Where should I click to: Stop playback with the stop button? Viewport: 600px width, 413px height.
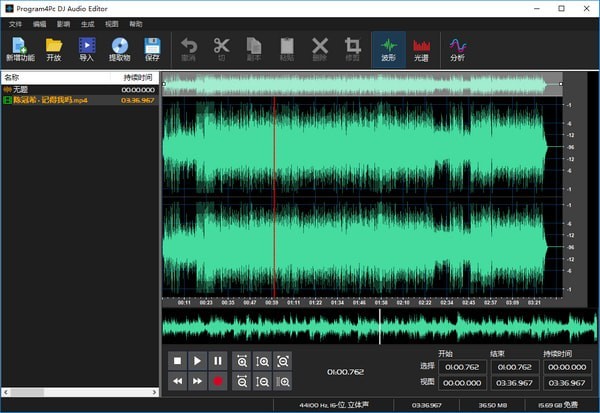(x=177, y=360)
